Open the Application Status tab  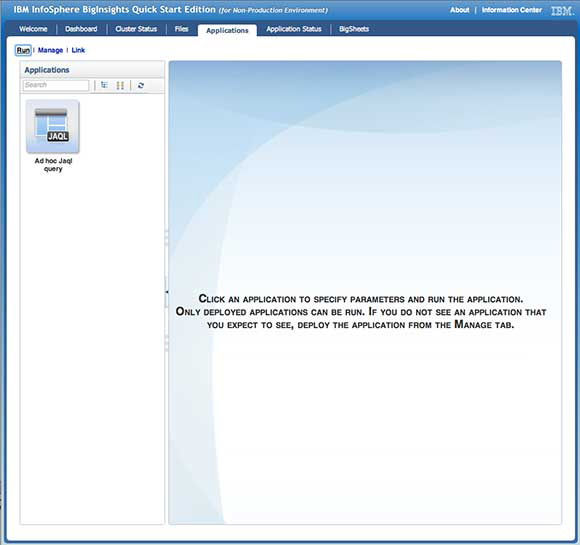click(294, 29)
